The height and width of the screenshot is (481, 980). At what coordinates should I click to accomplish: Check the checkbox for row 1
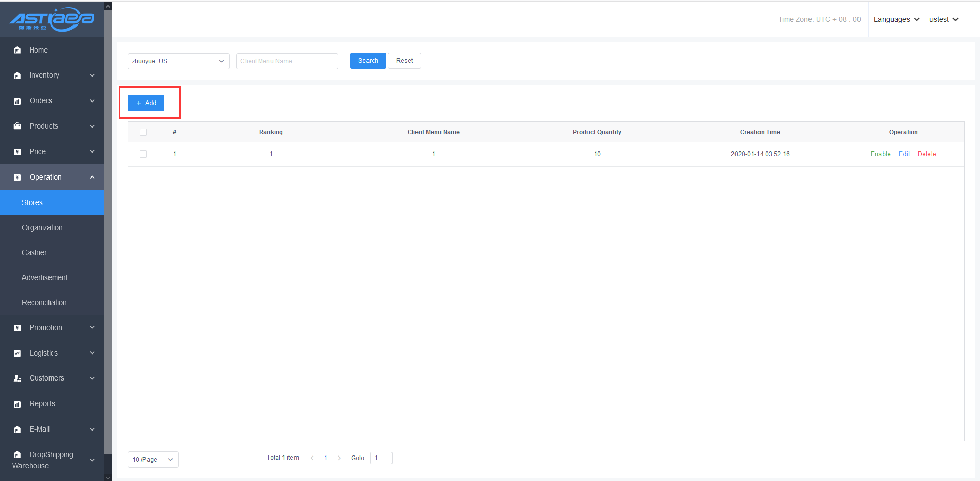pyautogui.click(x=143, y=154)
